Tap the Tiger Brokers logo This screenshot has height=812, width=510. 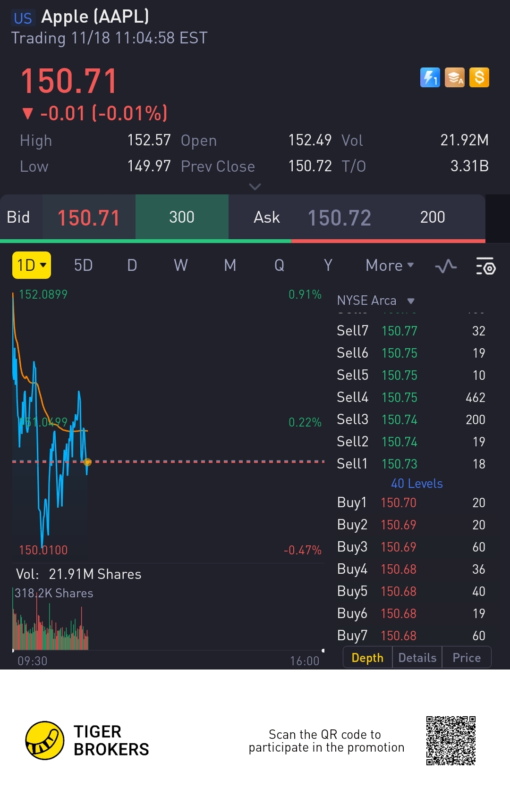click(x=45, y=740)
